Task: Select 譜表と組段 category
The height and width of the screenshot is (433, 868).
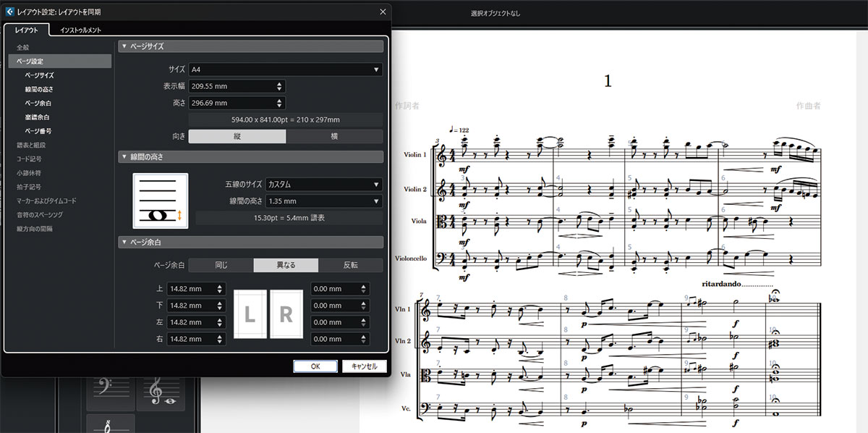Action: click(x=30, y=146)
